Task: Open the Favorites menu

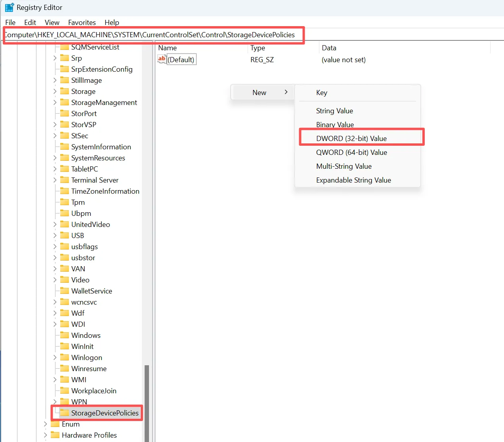Action: click(x=82, y=23)
